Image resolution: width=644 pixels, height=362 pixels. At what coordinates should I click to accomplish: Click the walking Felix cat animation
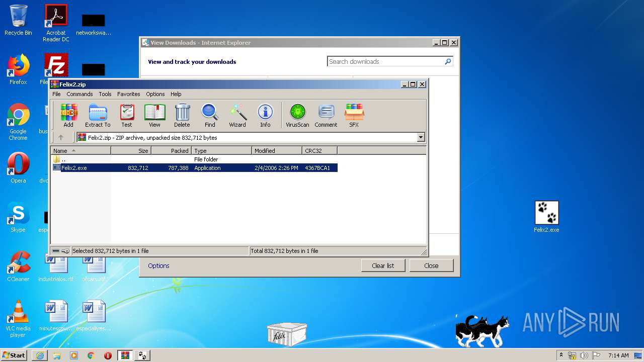point(482,330)
